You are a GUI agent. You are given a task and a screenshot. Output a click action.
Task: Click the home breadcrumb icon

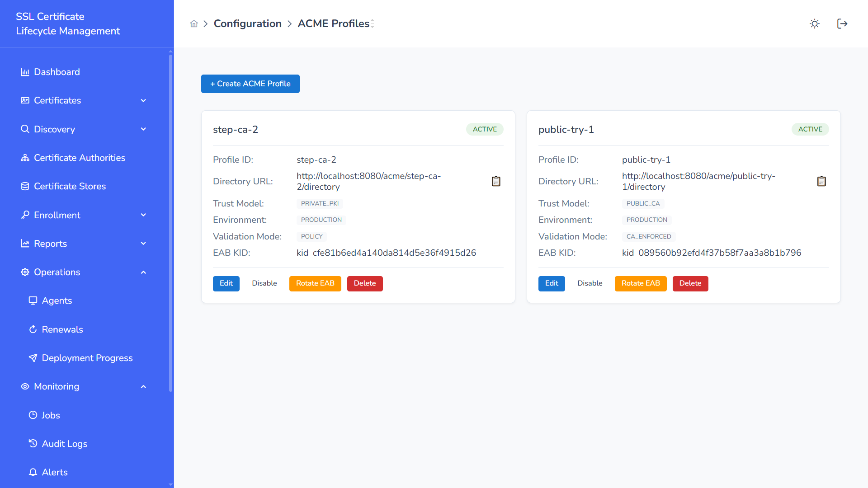click(194, 23)
